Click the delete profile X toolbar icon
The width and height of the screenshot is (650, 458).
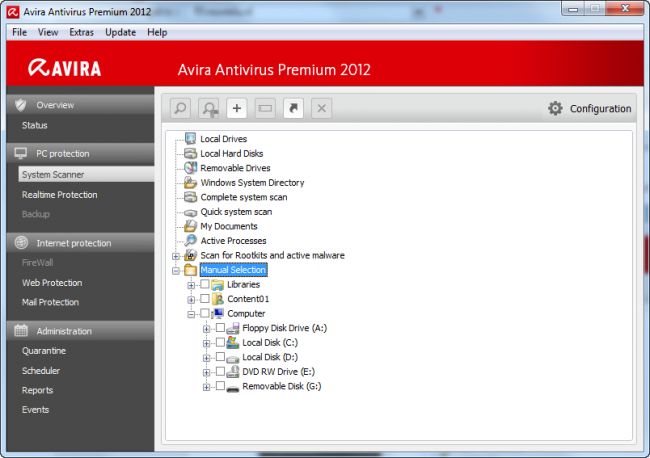322,109
